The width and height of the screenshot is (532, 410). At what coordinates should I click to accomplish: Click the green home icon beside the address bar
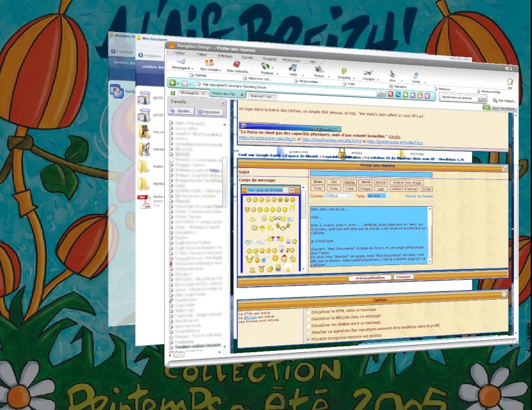point(406,95)
